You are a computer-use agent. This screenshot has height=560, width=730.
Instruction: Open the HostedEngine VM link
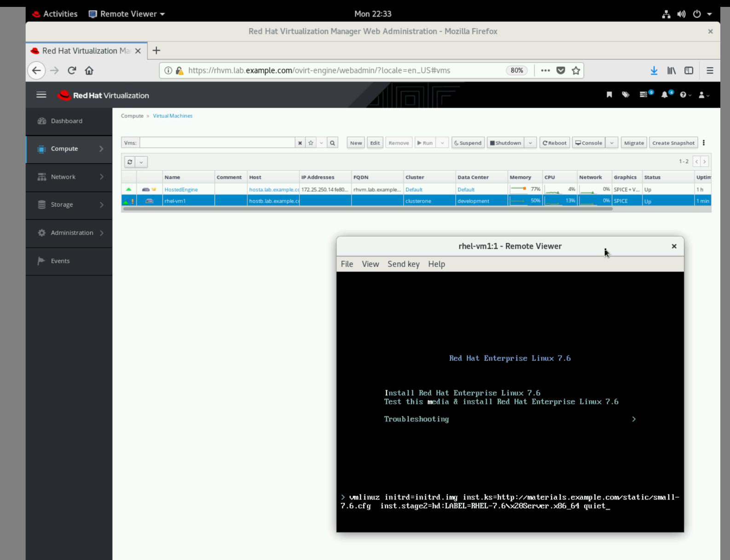[x=181, y=190]
